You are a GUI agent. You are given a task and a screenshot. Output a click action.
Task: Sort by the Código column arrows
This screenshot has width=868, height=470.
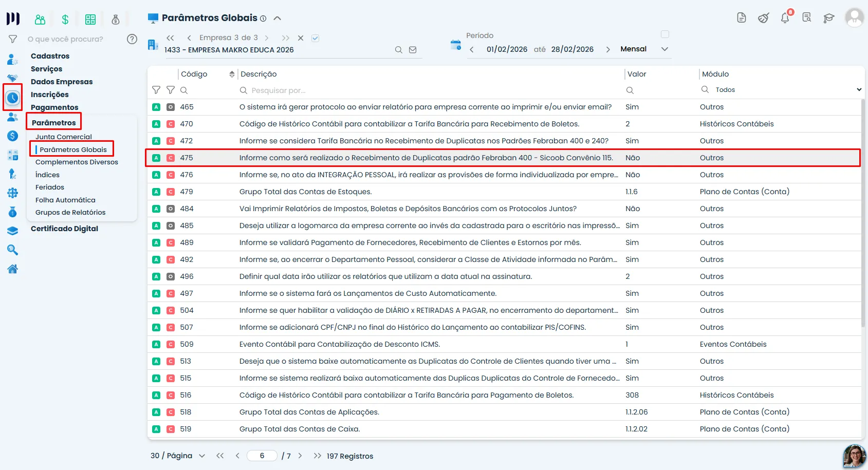click(x=232, y=74)
